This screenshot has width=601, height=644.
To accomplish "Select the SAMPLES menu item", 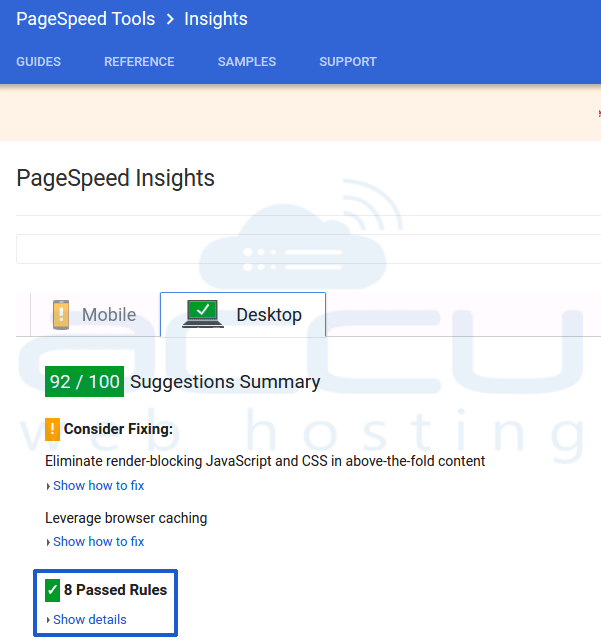I will [x=247, y=62].
